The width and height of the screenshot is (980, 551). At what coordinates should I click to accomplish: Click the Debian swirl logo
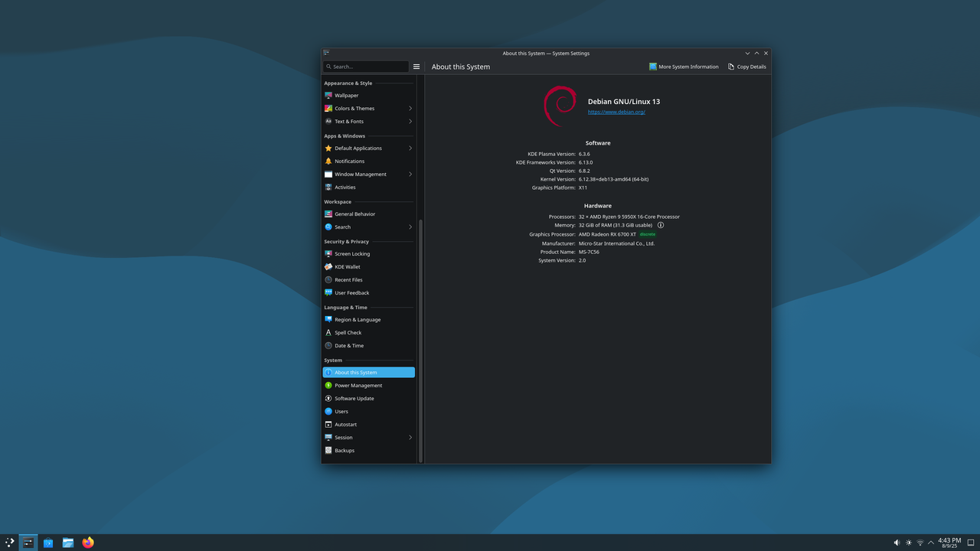click(560, 106)
